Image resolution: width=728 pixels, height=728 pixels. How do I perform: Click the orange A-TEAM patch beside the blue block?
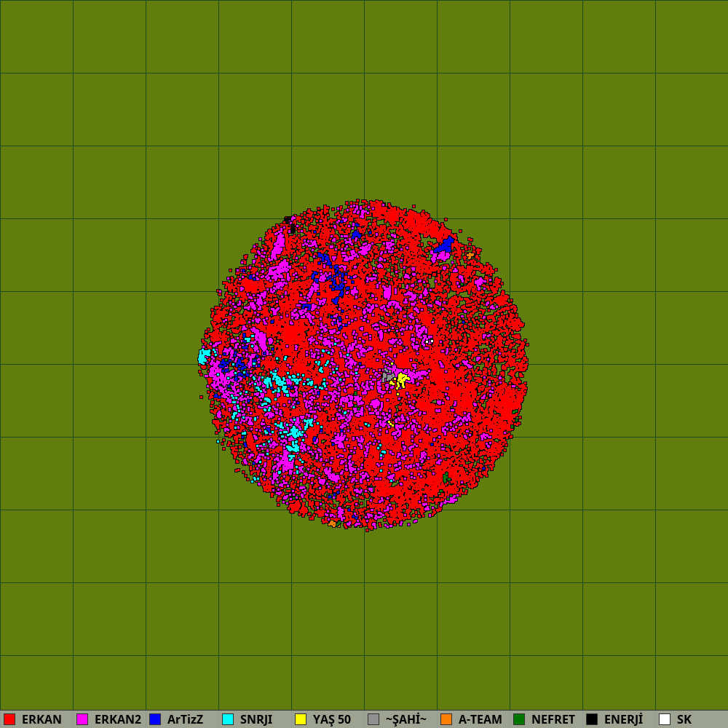(470, 256)
